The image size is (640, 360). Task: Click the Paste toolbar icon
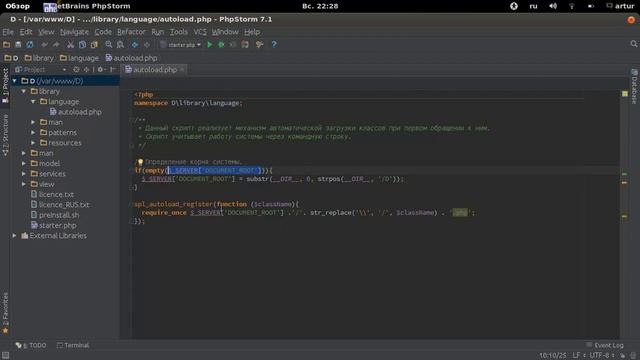(x=94, y=45)
